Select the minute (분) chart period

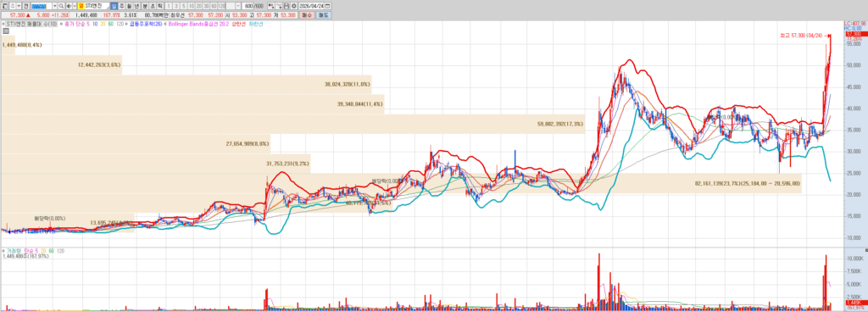tap(145, 6)
